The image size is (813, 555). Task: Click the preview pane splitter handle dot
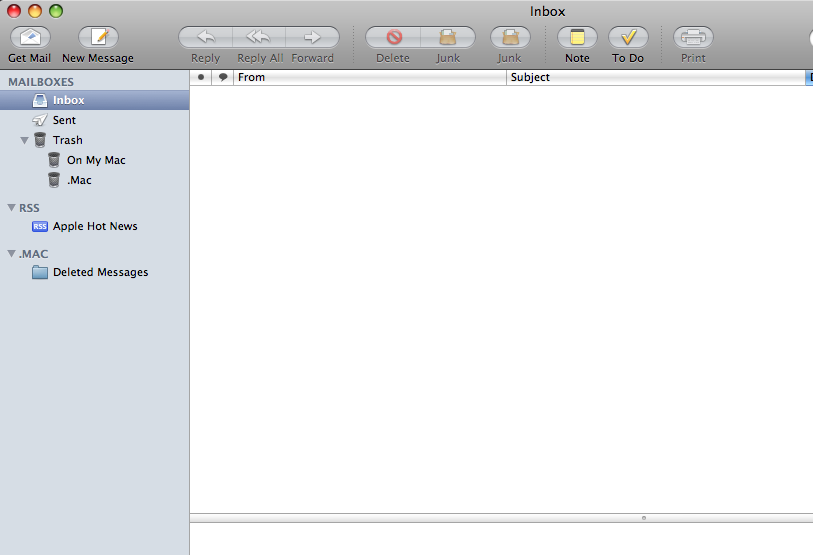[x=644, y=518]
